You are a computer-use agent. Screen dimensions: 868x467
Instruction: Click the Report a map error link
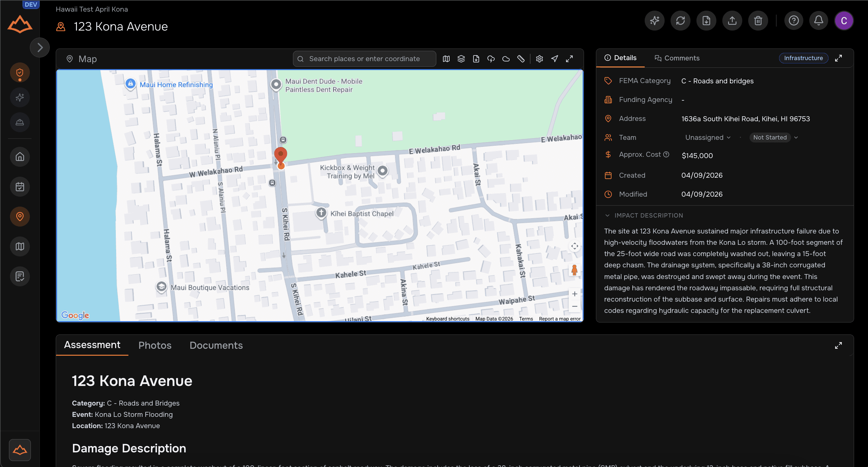pos(559,319)
